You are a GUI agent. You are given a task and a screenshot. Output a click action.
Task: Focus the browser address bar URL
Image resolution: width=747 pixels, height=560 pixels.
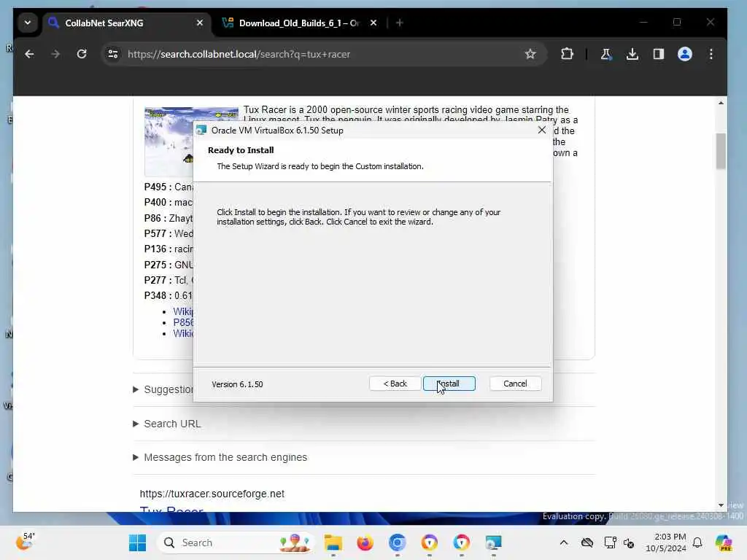point(324,54)
